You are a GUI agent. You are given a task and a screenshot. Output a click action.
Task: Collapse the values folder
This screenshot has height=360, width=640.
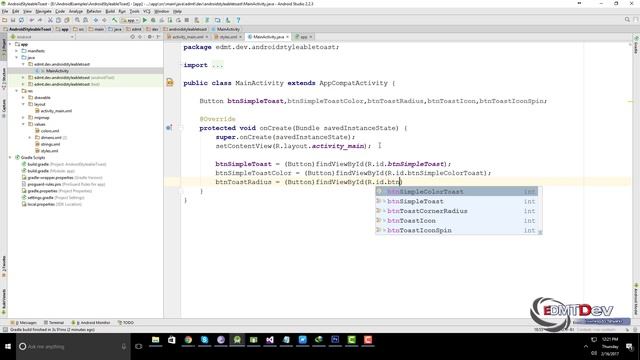point(23,124)
